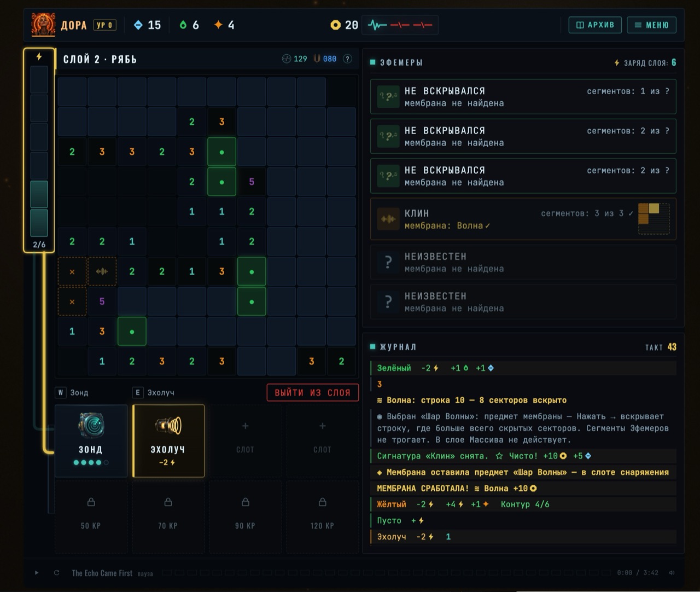Start playback of The Echo Came First
The width and height of the screenshot is (700, 592).
pos(37,573)
